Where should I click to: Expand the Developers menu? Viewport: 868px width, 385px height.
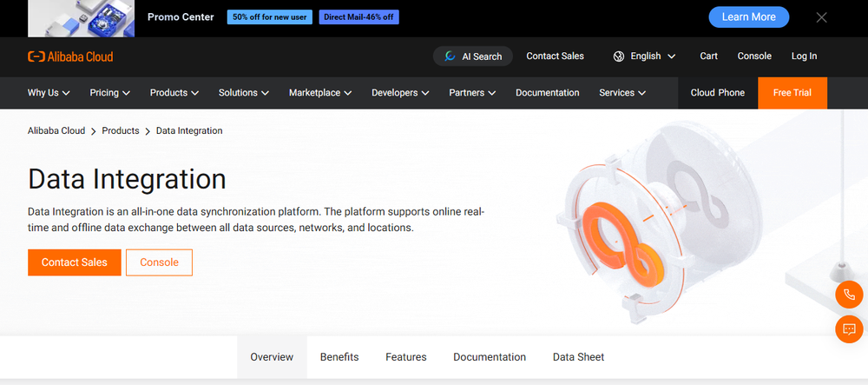(400, 92)
